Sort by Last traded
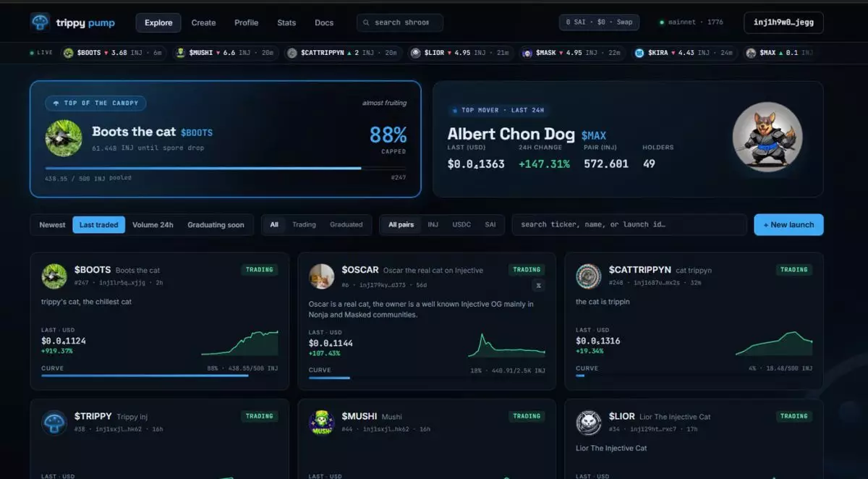This screenshot has height=479, width=868. click(99, 224)
